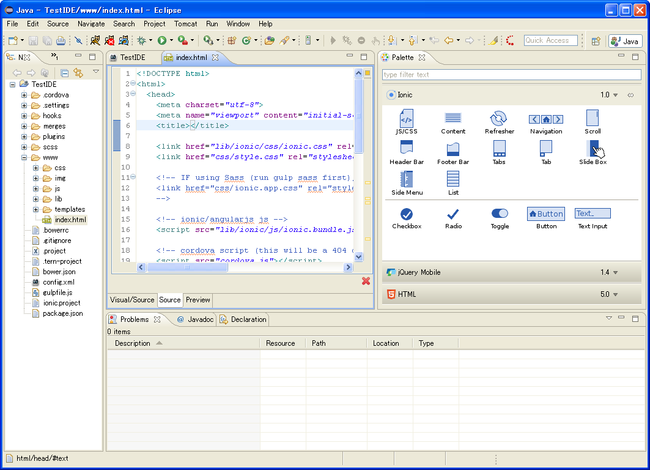Select the Scroll palette widget

tap(592, 122)
